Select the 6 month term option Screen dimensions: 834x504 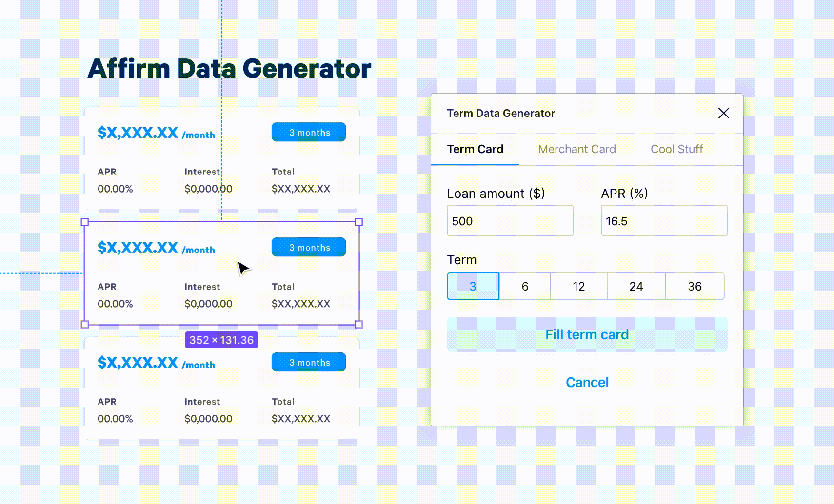click(x=525, y=286)
